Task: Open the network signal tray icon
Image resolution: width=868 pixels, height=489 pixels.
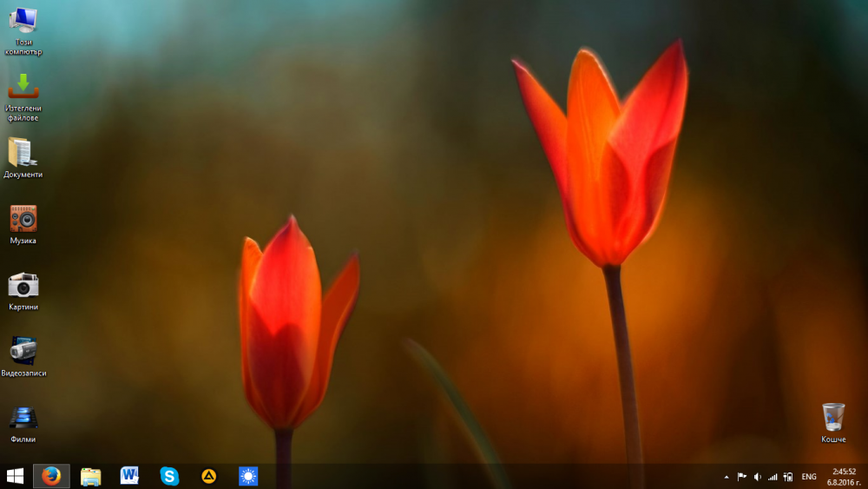Action: pos(773,477)
